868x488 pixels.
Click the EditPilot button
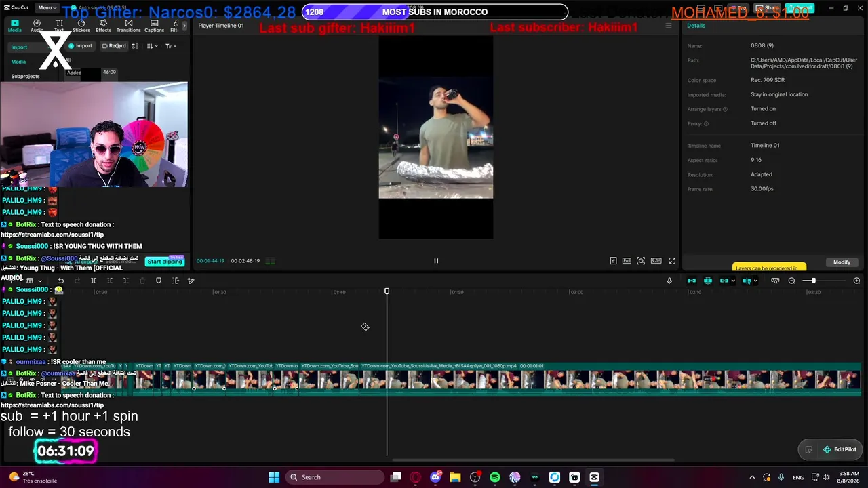(840, 449)
